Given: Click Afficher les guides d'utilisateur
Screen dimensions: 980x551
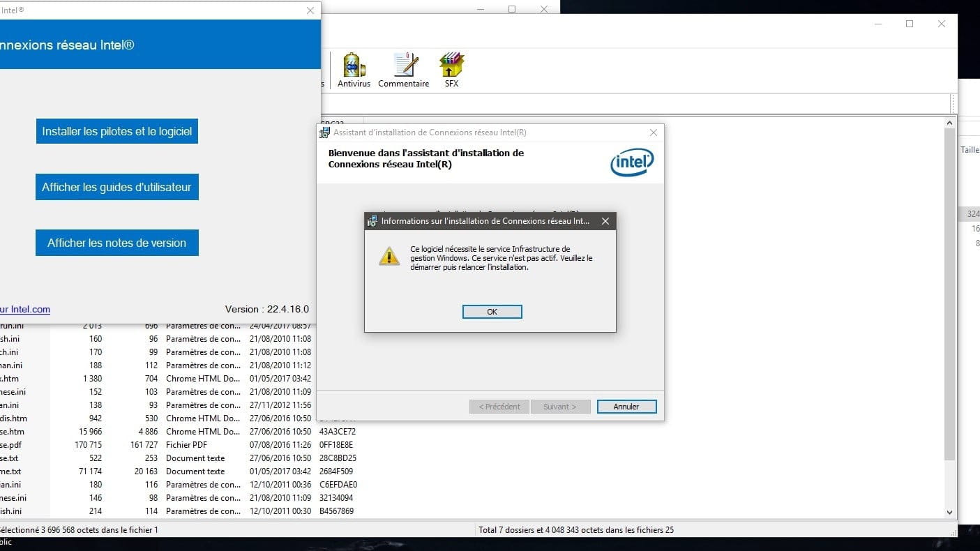Looking at the screenshot, I should (117, 187).
